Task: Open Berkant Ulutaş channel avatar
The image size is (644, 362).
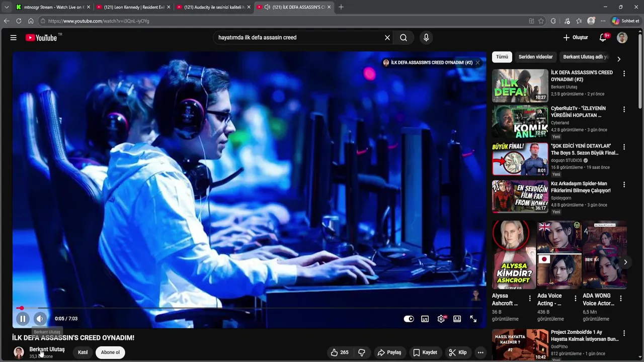Action: point(19,352)
